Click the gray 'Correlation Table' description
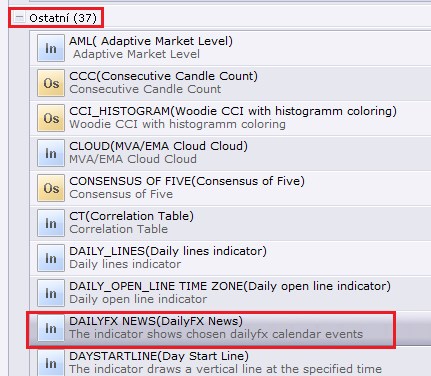 coord(118,229)
